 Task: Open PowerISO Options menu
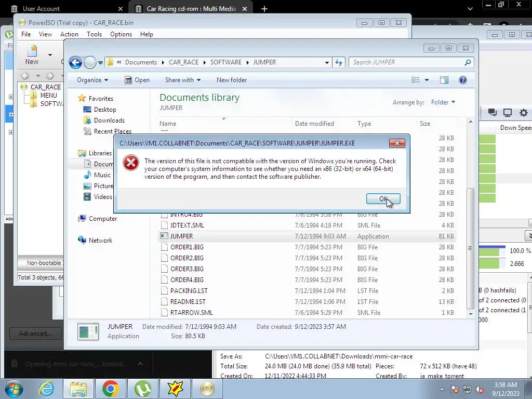pyautogui.click(x=121, y=34)
